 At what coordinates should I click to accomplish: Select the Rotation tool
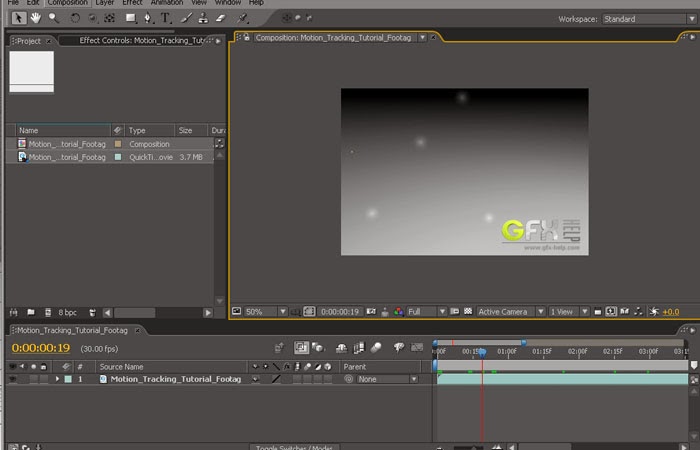coord(75,18)
